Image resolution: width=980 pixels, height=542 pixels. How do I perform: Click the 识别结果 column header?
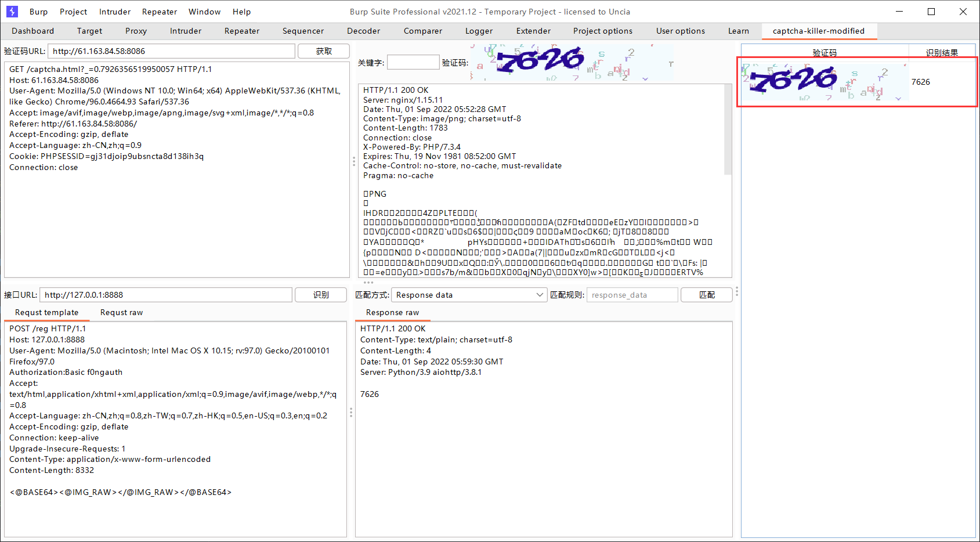942,53
